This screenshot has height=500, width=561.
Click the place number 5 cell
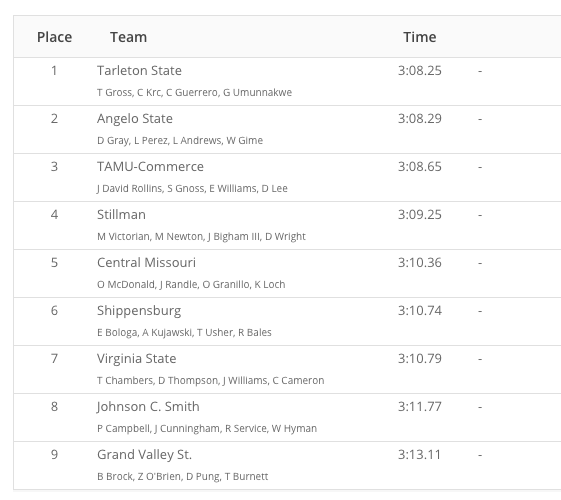(x=54, y=262)
